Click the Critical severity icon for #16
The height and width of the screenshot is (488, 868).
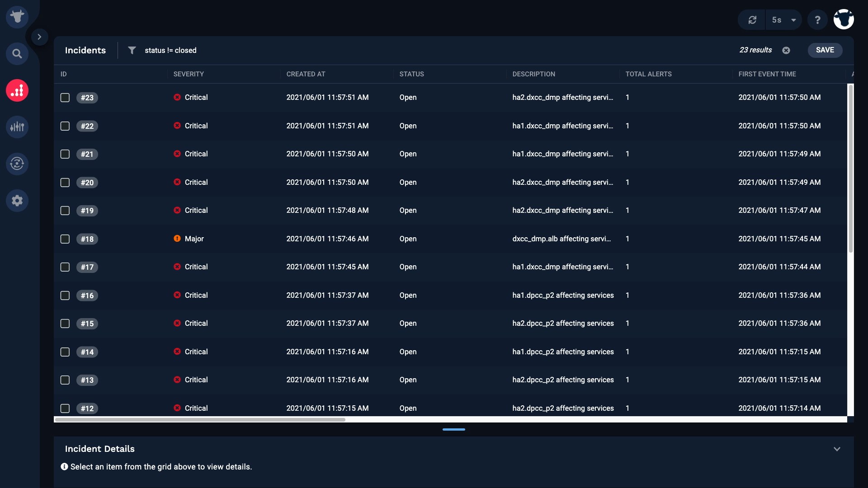pyautogui.click(x=177, y=295)
